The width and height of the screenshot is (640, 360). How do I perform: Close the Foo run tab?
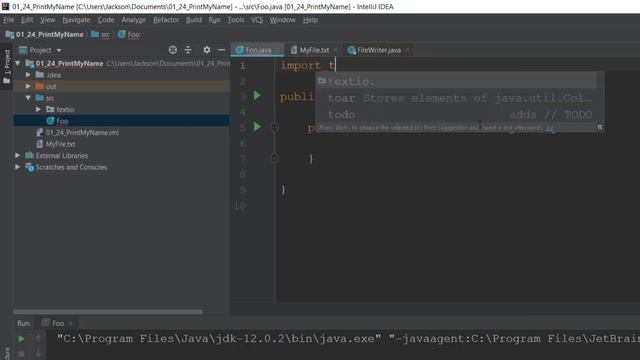point(71,323)
